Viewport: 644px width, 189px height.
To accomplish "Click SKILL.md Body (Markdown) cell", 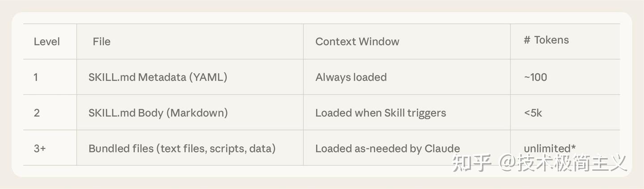I will coord(158,113).
